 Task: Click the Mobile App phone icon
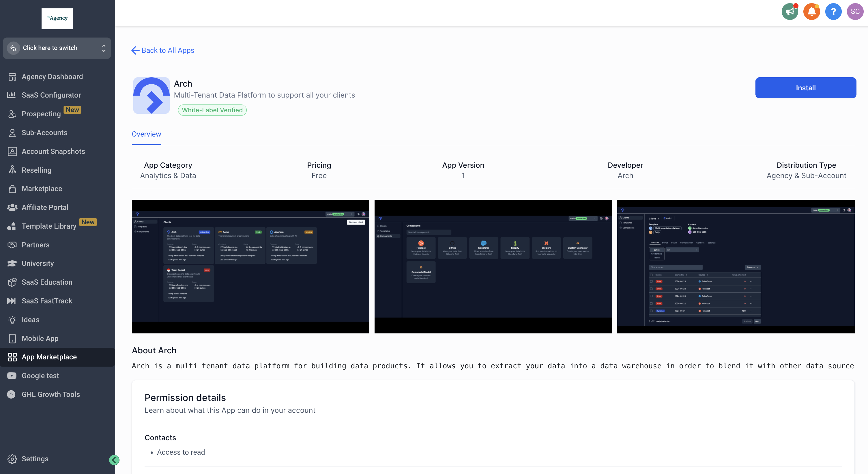coord(12,338)
